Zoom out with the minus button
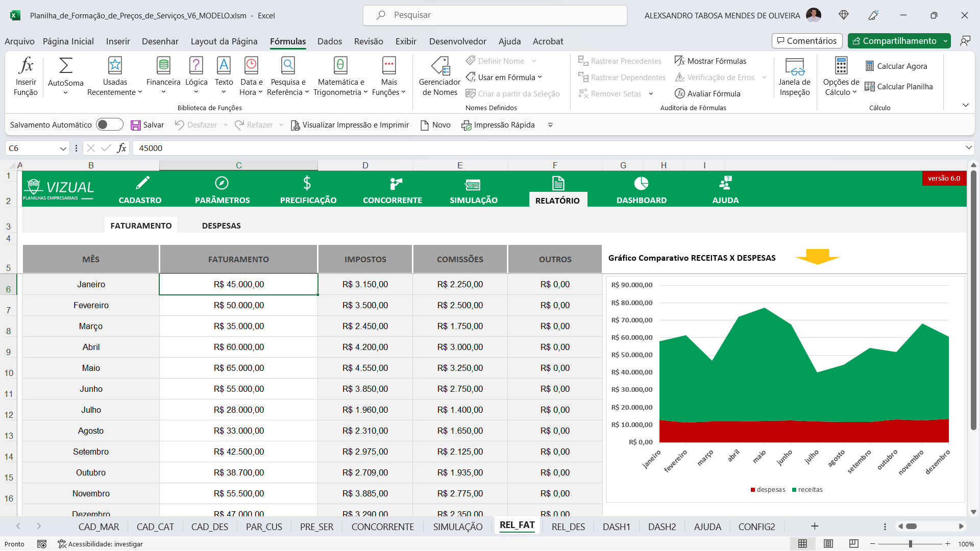 (873, 544)
